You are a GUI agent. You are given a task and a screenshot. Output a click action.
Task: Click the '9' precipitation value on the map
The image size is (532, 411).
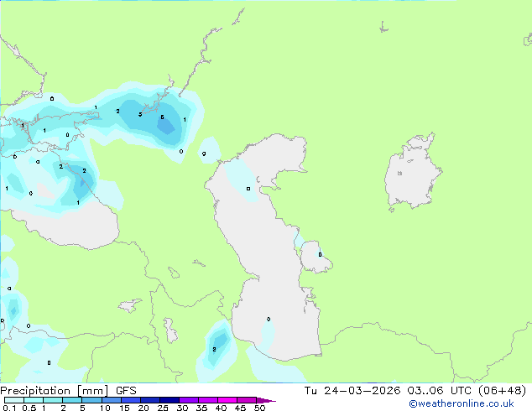pos(204,153)
